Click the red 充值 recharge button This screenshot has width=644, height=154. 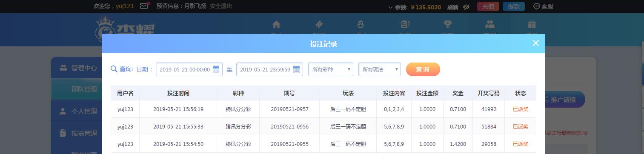pos(488,6)
